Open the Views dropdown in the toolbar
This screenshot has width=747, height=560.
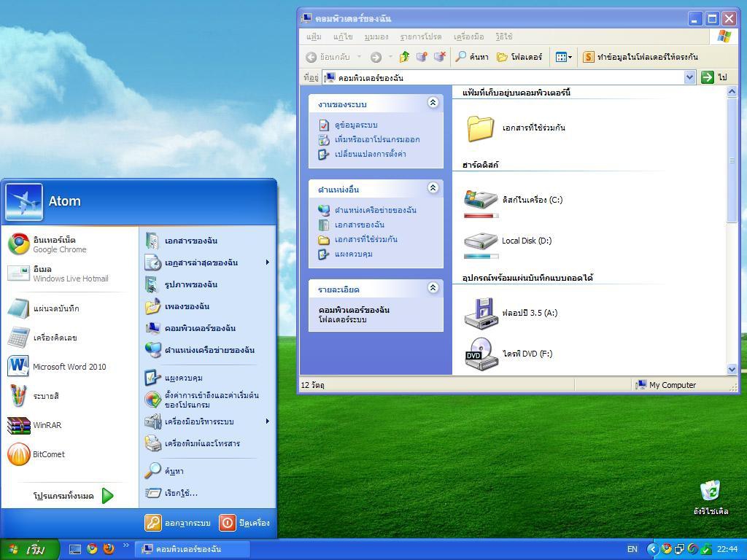(564, 57)
